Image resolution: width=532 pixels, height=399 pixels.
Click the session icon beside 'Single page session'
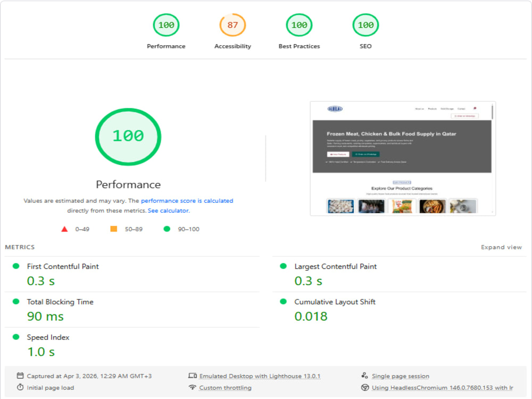click(x=365, y=376)
